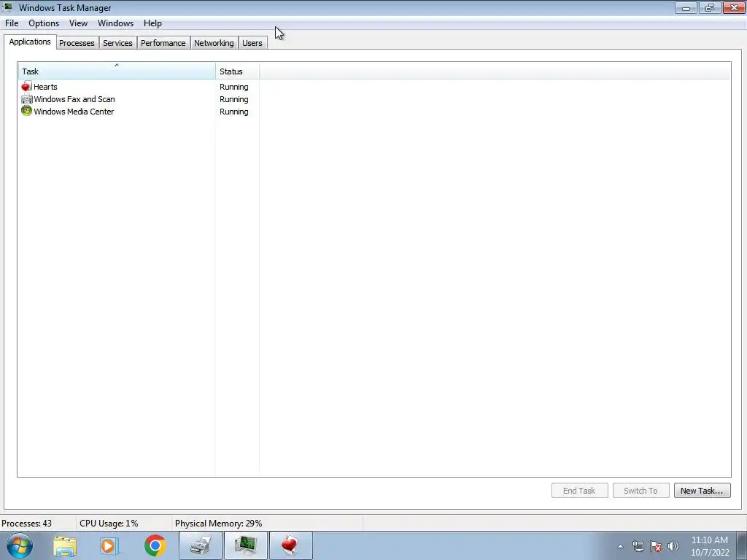
Task: Open the Help menu
Action: point(152,23)
